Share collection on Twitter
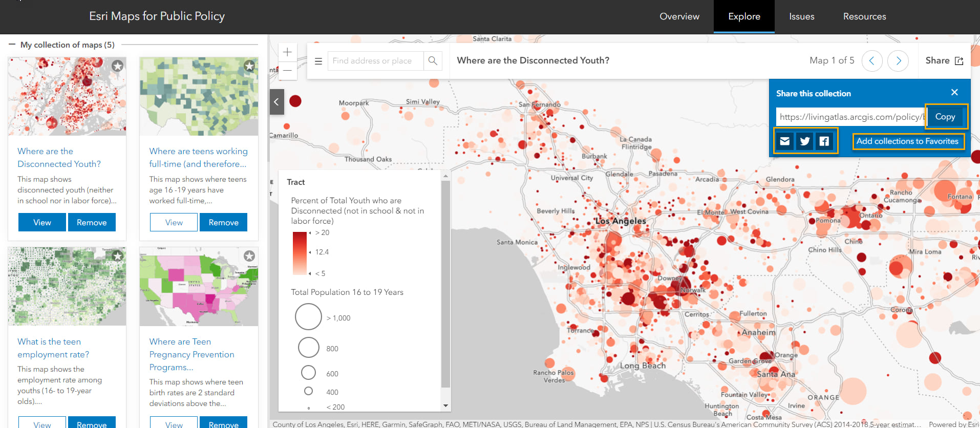The width and height of the screenshot is (980, 428). pyautogui.click(x=805, y=141)
